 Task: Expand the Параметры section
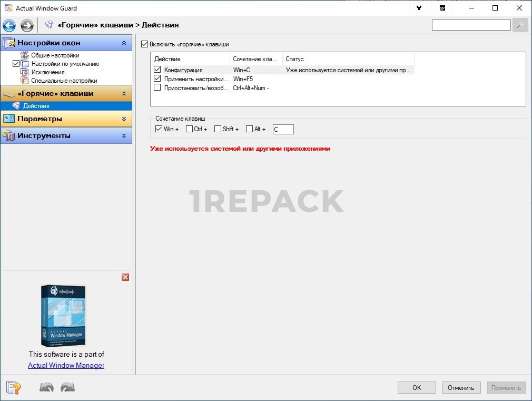[x=124, y=119]
